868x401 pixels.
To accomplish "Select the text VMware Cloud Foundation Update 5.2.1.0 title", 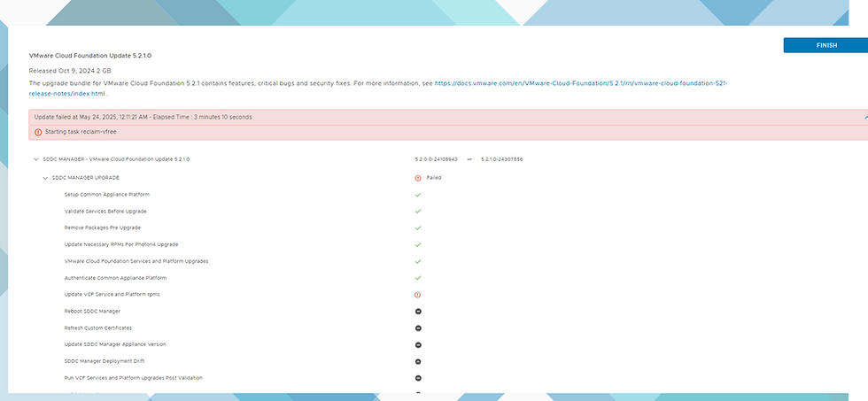I will click(90, 56).
